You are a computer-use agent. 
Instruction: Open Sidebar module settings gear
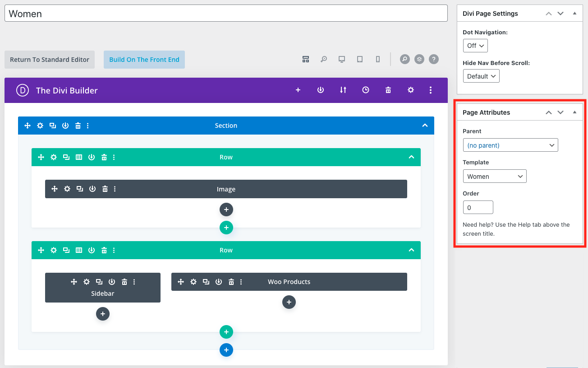[x=87, y=282]
